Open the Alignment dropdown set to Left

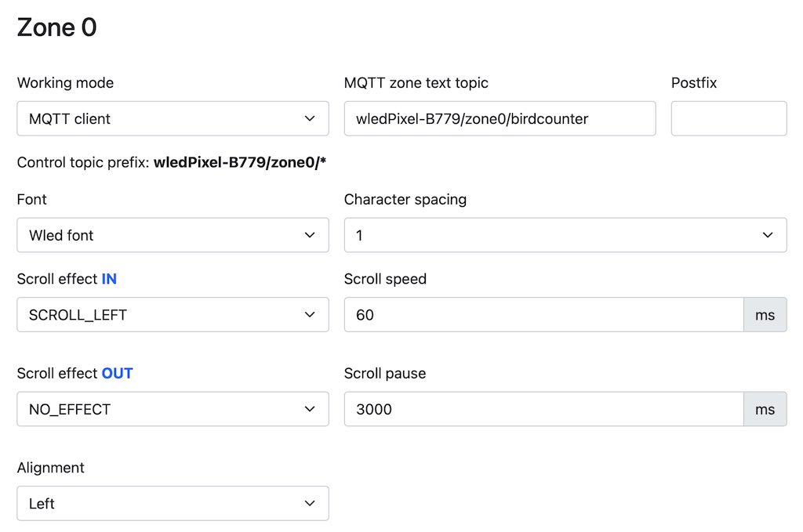(173, 503)
